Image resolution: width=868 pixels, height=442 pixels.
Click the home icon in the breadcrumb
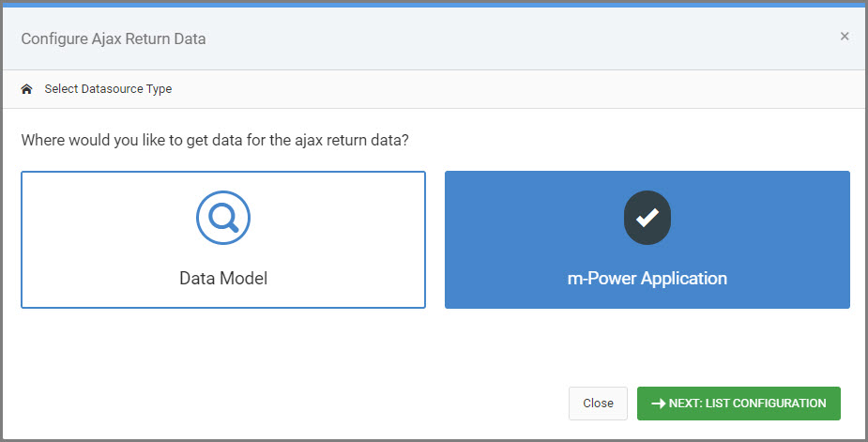point(26,89)
